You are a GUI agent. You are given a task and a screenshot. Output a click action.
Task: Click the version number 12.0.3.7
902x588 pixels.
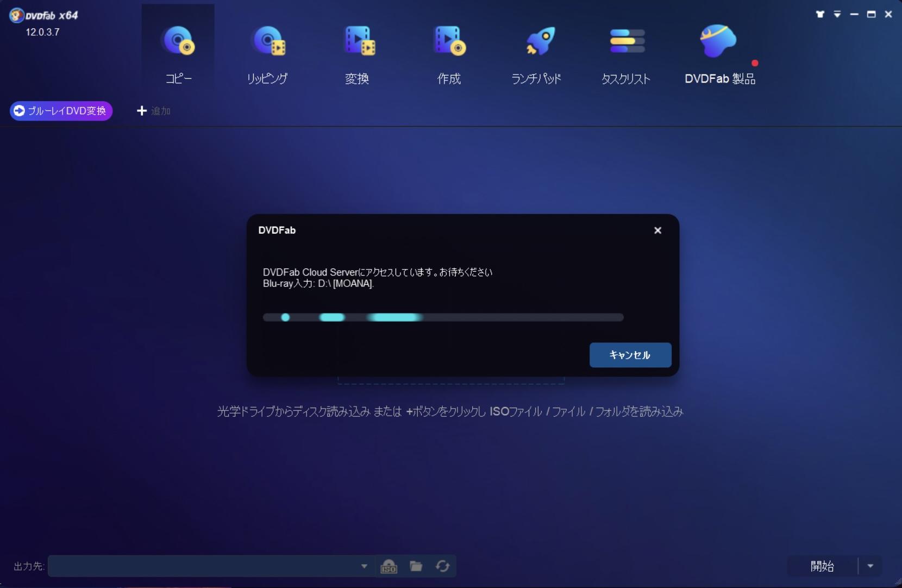pos(42,32)
